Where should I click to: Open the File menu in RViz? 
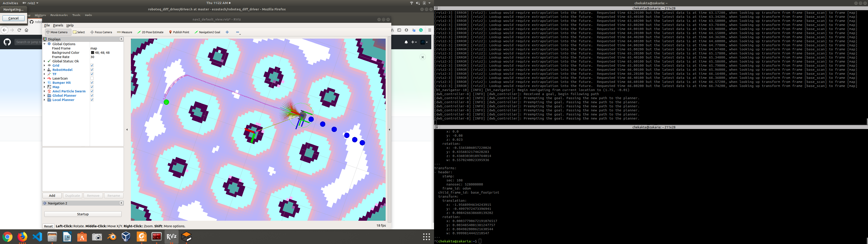pos(47,25)
